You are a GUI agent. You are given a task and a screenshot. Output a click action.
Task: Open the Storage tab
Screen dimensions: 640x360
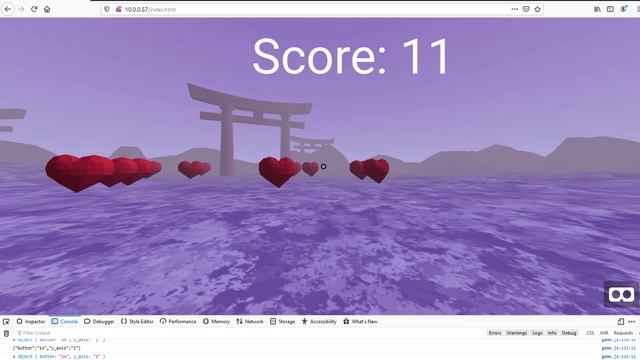click(x=282, y=322)
